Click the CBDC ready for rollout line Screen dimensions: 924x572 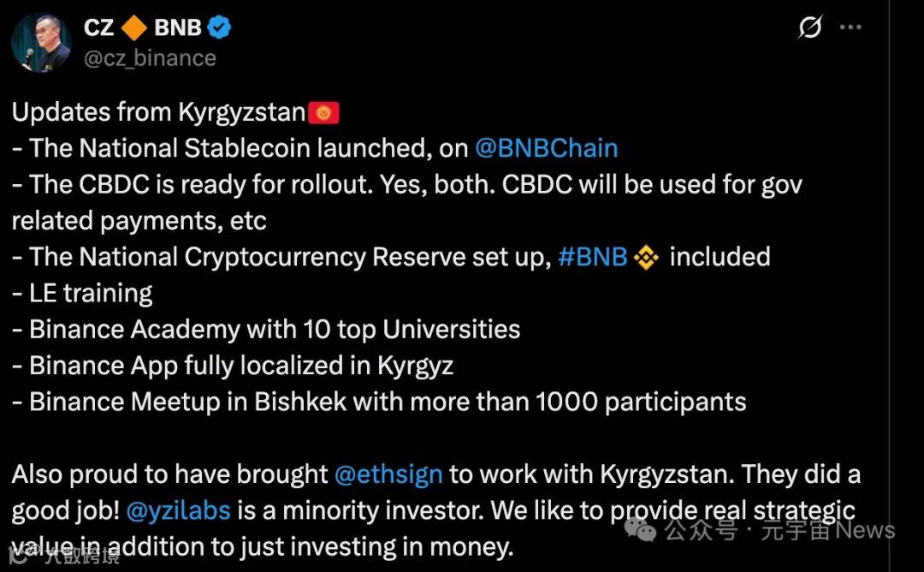tap(406, 184)
